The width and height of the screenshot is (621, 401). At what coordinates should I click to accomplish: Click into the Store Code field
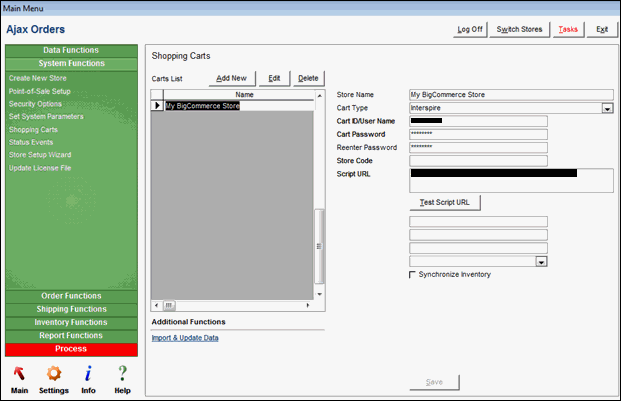[x=478, y=161]
